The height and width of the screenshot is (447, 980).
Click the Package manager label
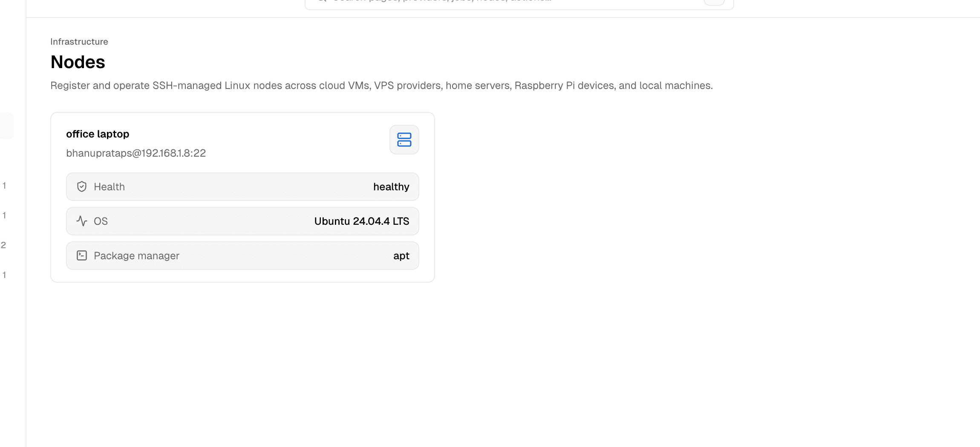[x=136, y=256]
